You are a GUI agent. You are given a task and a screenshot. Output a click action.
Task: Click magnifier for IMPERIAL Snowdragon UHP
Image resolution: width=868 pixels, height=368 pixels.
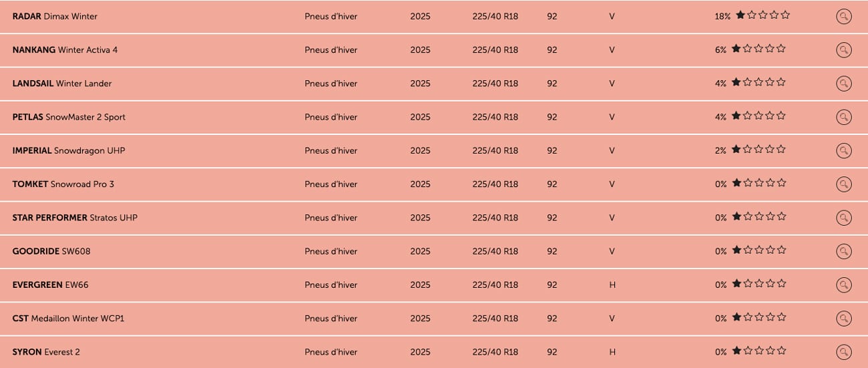click(843, 150)
